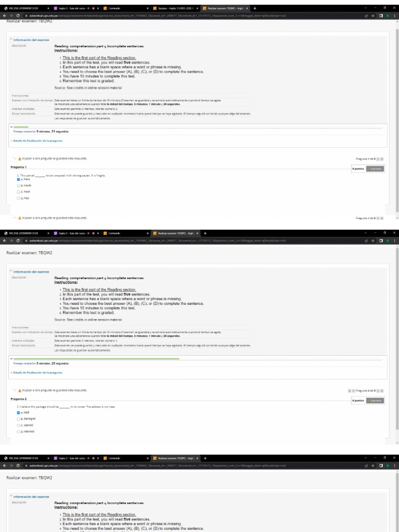Go to next question arrow beside 'Pregunta 1 de 5' above Pregunta 1
This screenshot has width=399, height=532.
pyautogui.click(x=379, y=159)
